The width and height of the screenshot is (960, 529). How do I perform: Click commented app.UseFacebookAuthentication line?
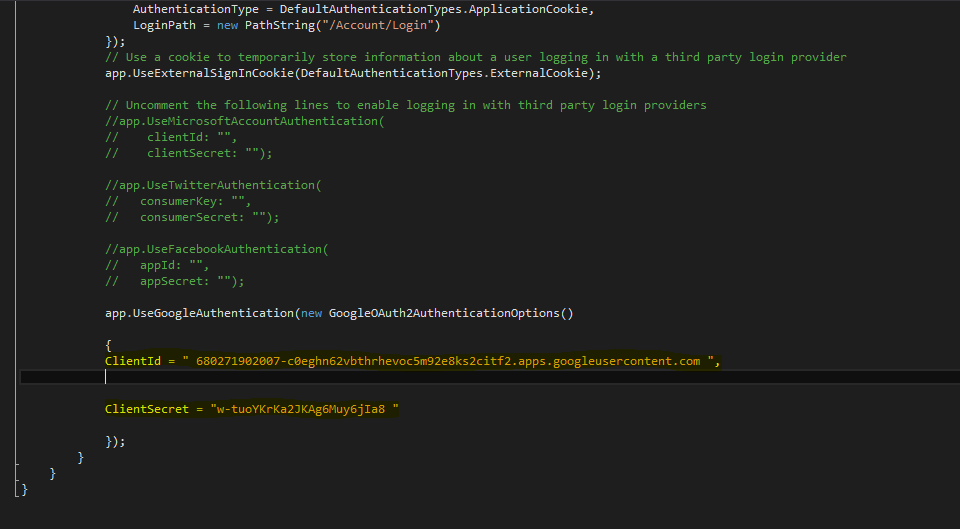[217, 249]
